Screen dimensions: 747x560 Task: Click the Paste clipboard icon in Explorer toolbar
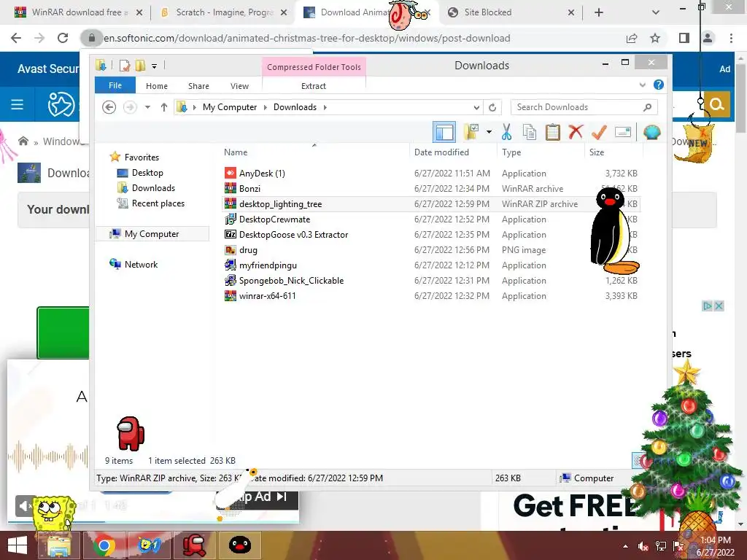pos(553,132)
